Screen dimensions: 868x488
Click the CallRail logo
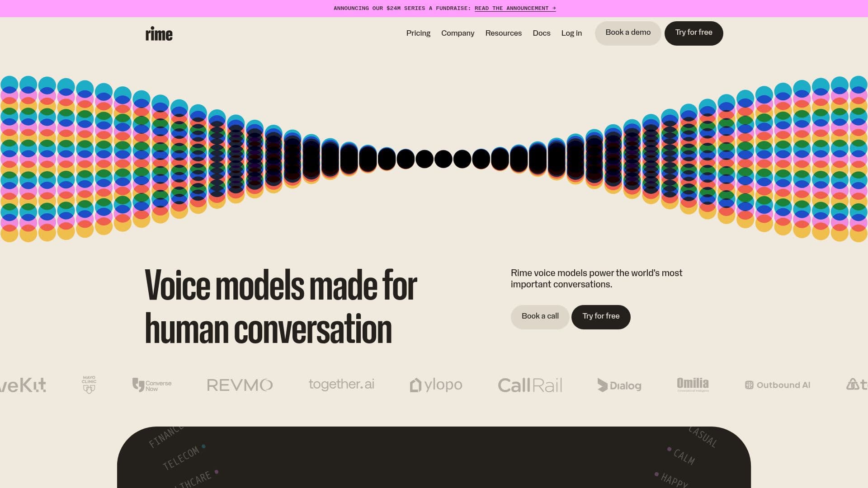530,385
